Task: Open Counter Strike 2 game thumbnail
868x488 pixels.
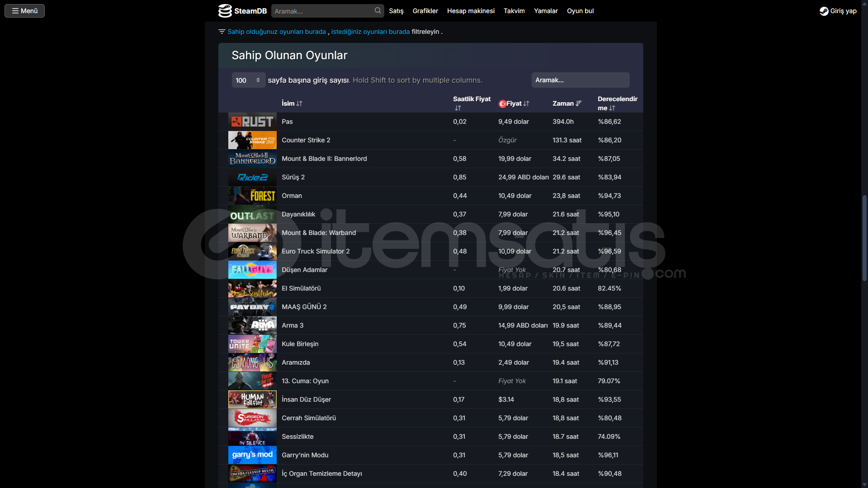Action: pos(252,140)
